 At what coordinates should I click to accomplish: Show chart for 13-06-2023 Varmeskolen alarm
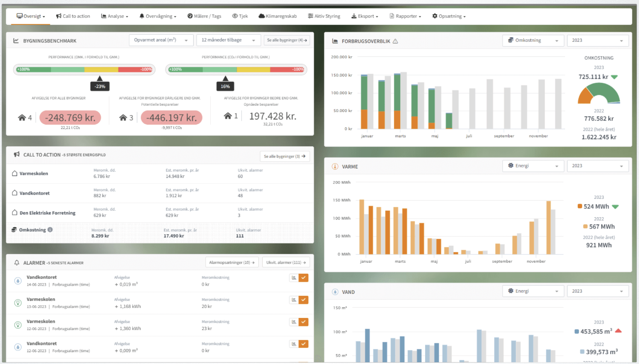pyautogui.click(x=294, y=300)
